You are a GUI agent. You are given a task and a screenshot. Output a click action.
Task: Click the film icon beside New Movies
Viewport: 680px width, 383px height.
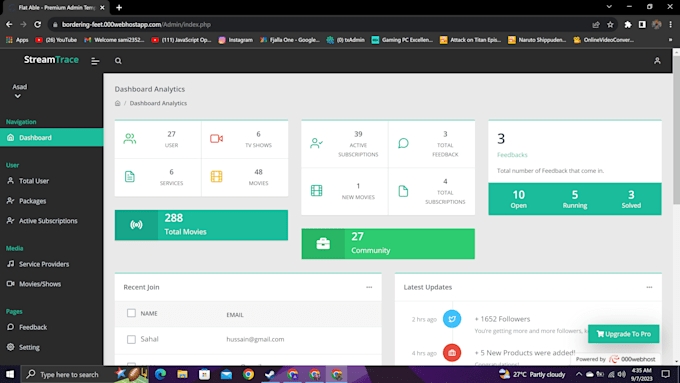pyautogui.click(x=316, y=190)
